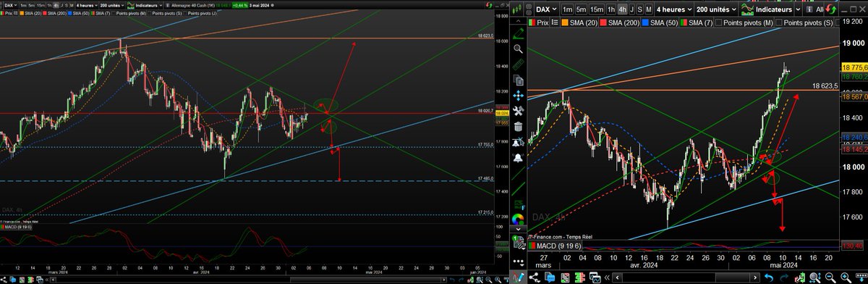Select the 1h timeframe on right chart
The height and width of the screenshot is (284, 868).
click(x=611, y=9)
